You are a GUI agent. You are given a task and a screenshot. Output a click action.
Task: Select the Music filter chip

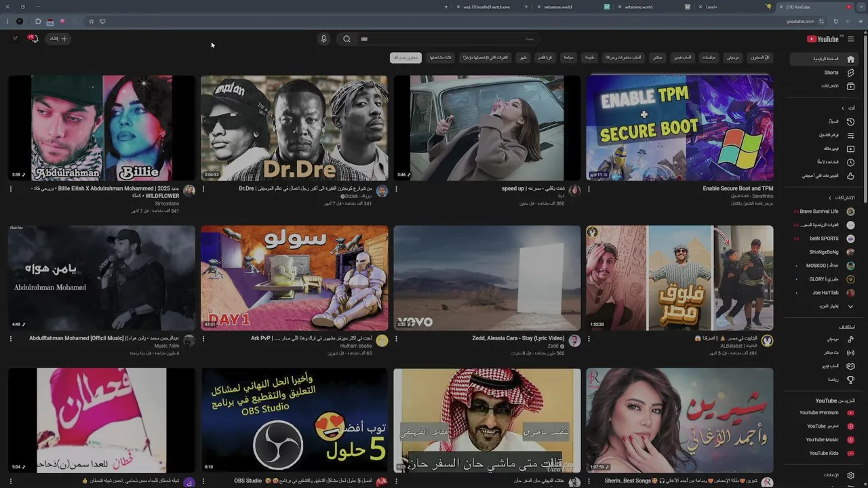(x=733, y=58)
